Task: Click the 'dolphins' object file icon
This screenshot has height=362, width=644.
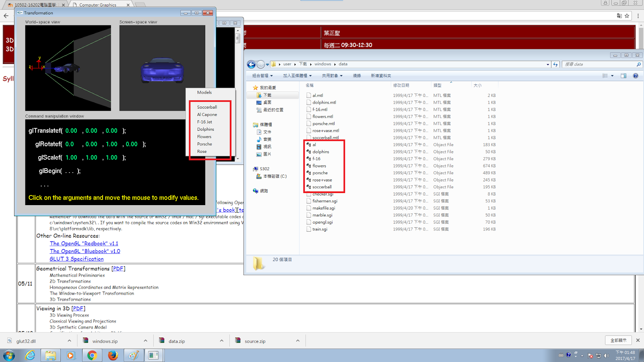Action: 309,152
